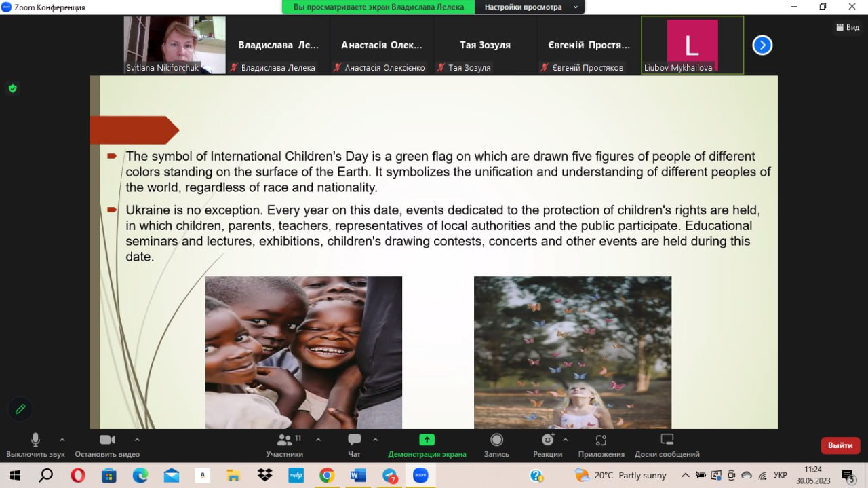Open Windows Start menu
This screenshot has width=868, height=488.
pos(15,475)
